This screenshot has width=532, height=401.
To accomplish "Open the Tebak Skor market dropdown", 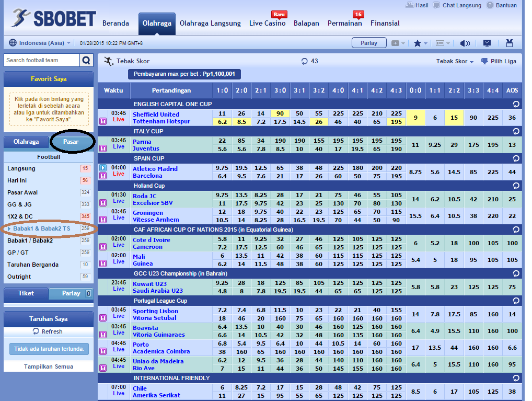I will (x=455, y=61).
